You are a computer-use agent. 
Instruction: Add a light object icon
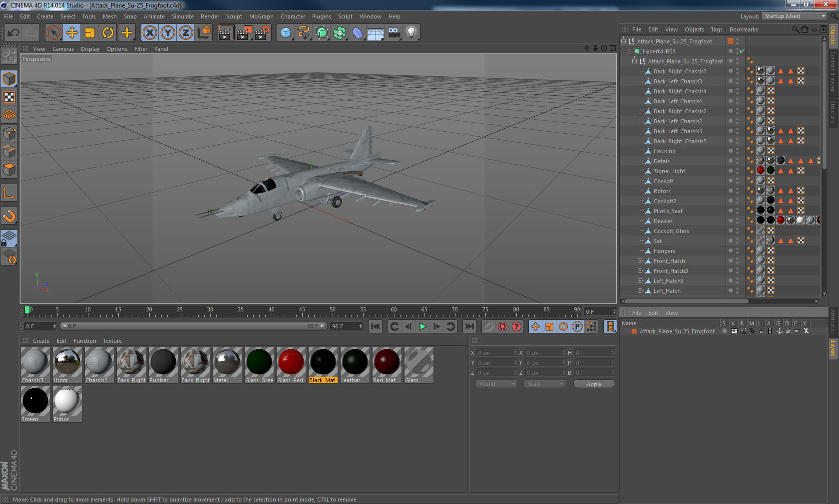pyautogui.click(x=412, y=33)
